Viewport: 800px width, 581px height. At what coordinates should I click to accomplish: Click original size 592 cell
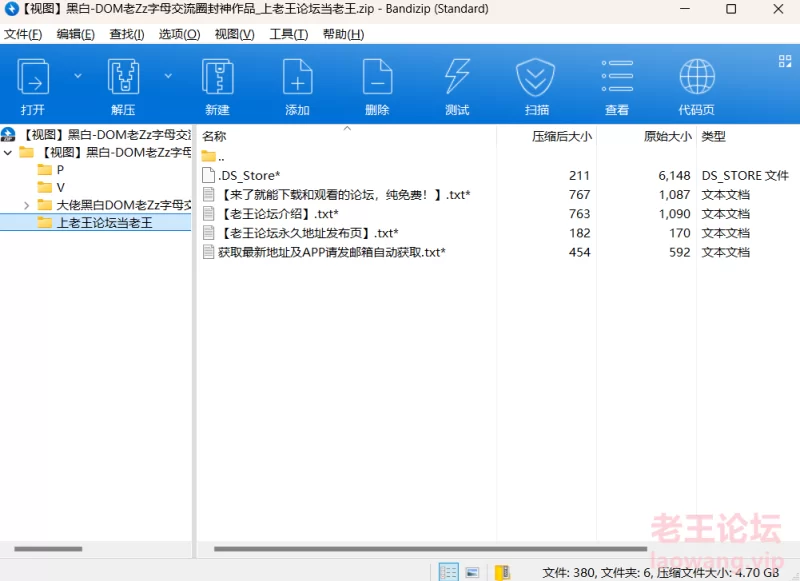point(680,252)
